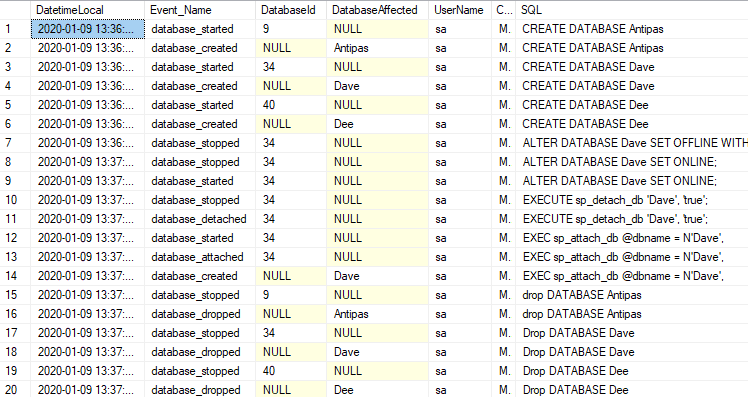Image resolution: width=748 pixels, height=397 pixels.
Task: Click ALTER DATABASE Dave SET ONLINE row 8
Action: (x=632, y=162)
